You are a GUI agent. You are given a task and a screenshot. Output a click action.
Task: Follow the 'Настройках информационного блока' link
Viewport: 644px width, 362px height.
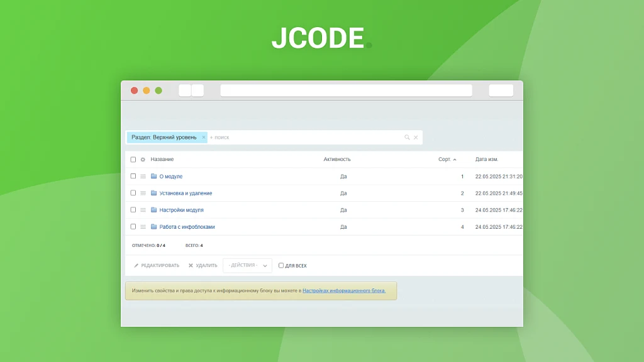(x=344, y=290)
